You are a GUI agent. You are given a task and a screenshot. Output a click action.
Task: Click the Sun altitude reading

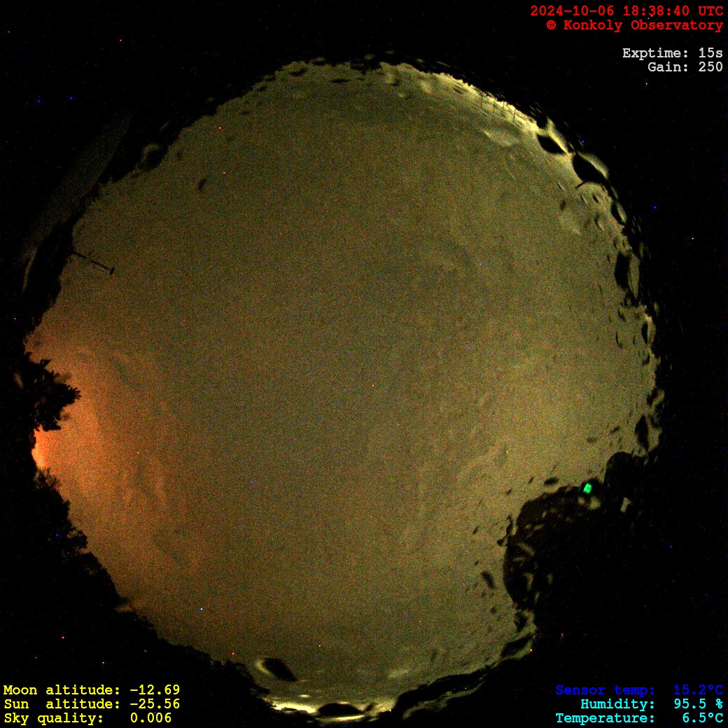[91, 704]
